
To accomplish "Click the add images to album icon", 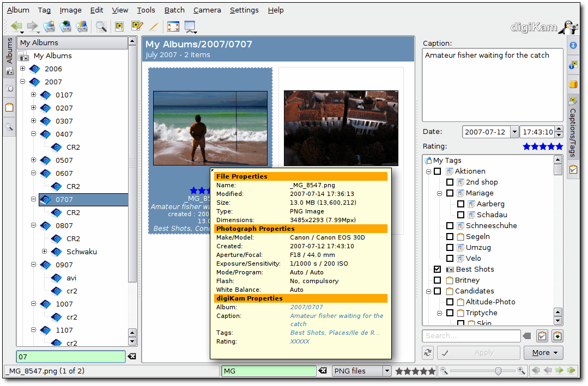I will 65,26.
